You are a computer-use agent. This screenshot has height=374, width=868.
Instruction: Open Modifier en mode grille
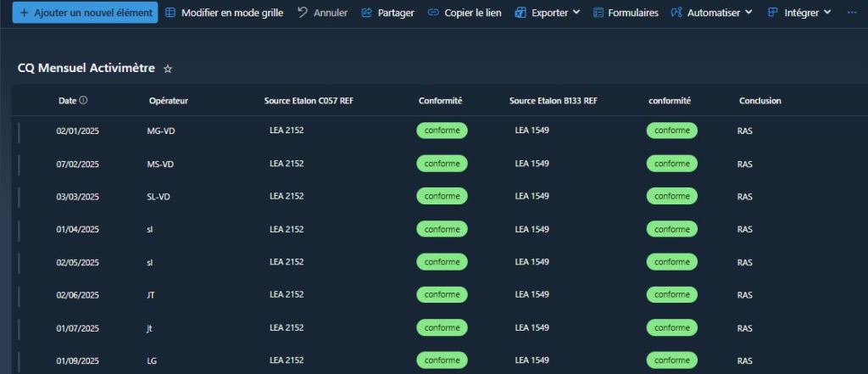point(224,13)
